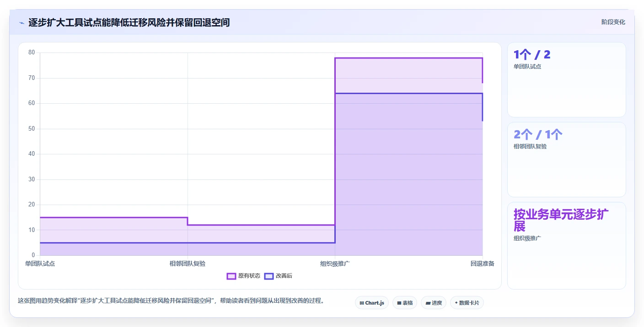Click the y-axis value 80

32,53
